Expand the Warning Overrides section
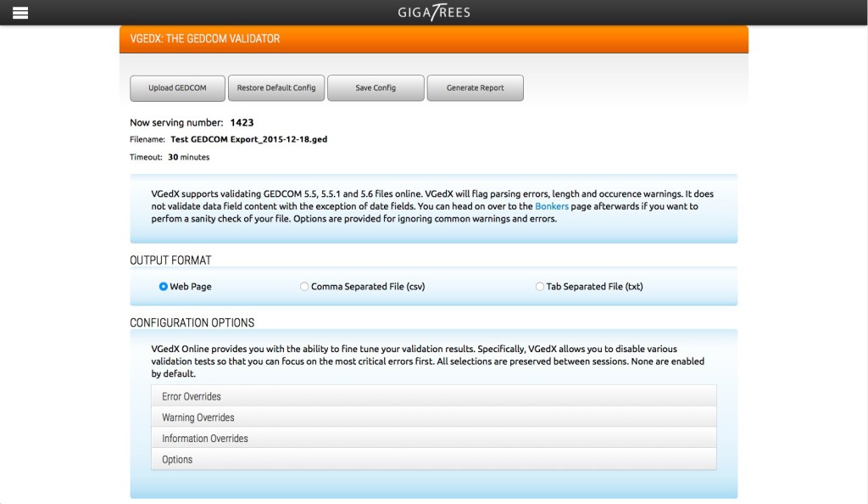 (x=434, y=417)
